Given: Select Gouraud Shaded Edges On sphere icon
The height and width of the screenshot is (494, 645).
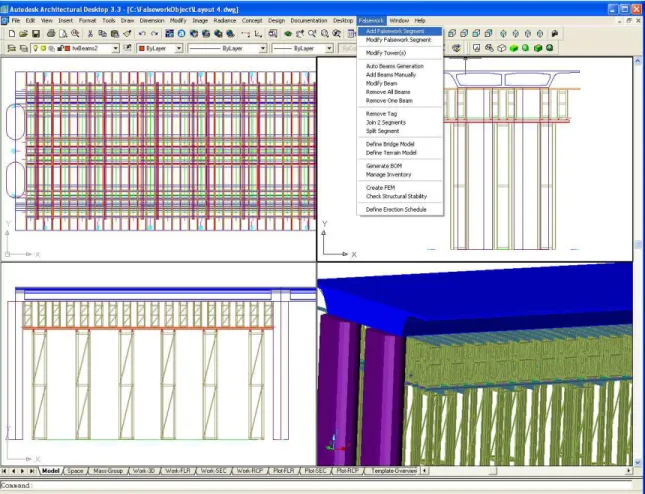Looking at the screenshot, I should (550, 48).
